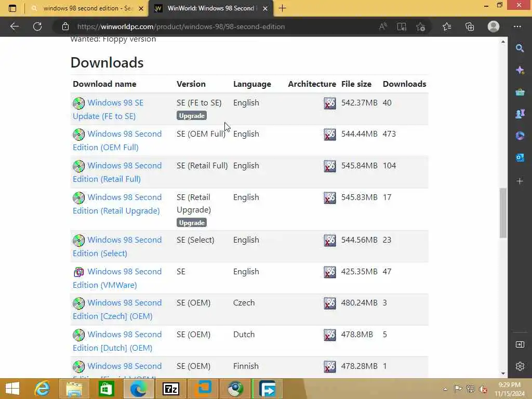This screenshot has width=532, height=399.
Task: Click the page vertical scrollbar thumb
Action: [503, 212]
